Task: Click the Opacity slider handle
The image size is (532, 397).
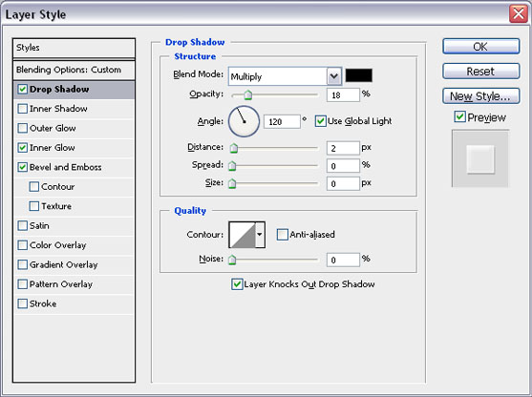Action: pyautogui.click(x=248, y=94)
